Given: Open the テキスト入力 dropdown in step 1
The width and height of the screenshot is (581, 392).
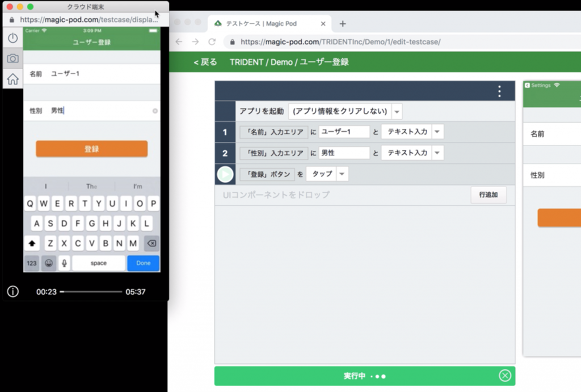Looking at the screenshot, I should (437, 132).
